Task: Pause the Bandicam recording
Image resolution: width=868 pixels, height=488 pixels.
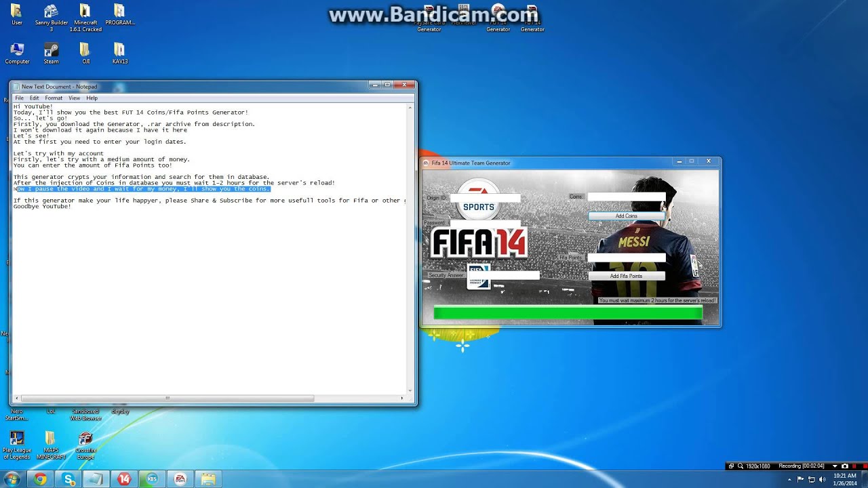Action: click(x=853, y=466)
